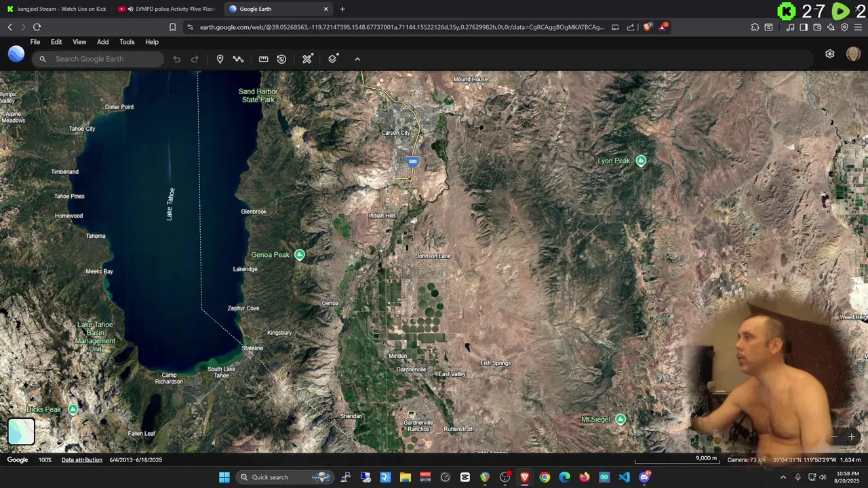Screen dimensions: 868x488
Task: Click the Lake Tahoe Basin Management Unit label
Action: tap(95, 337)
